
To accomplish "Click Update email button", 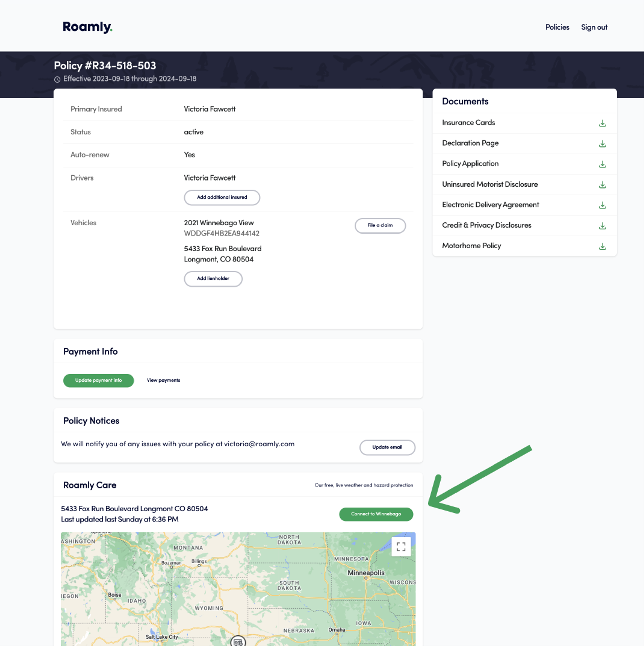I will coord(387,447).
